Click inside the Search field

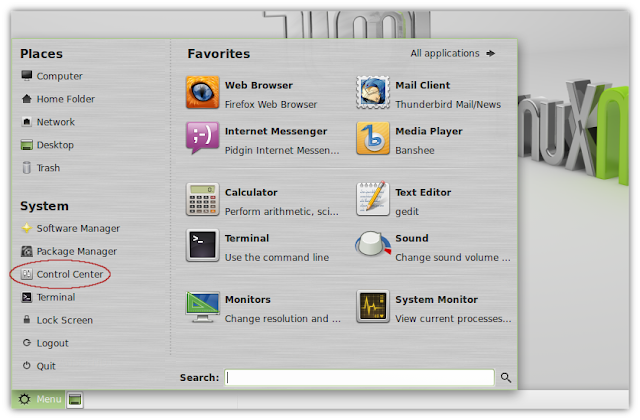coord(359,378)
